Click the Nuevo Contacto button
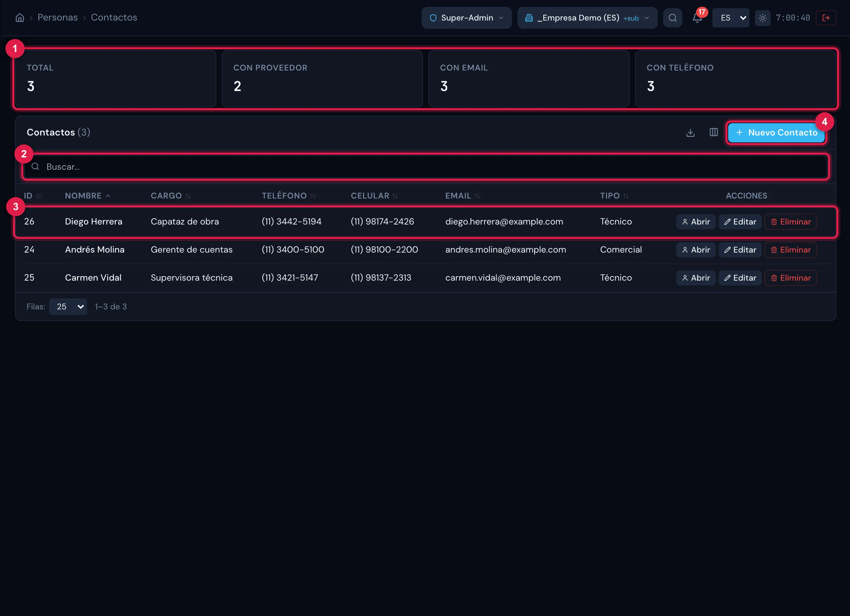The height and width of the screenshot is (616, 850). coord(776,132)
